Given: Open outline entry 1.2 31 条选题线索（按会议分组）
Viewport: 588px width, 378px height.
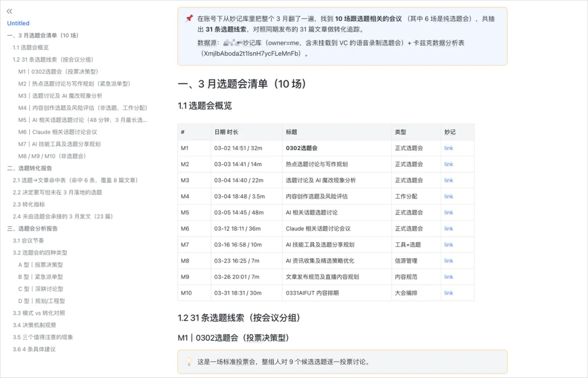Looking at the screenshot, I should click(x=53, y=59).
